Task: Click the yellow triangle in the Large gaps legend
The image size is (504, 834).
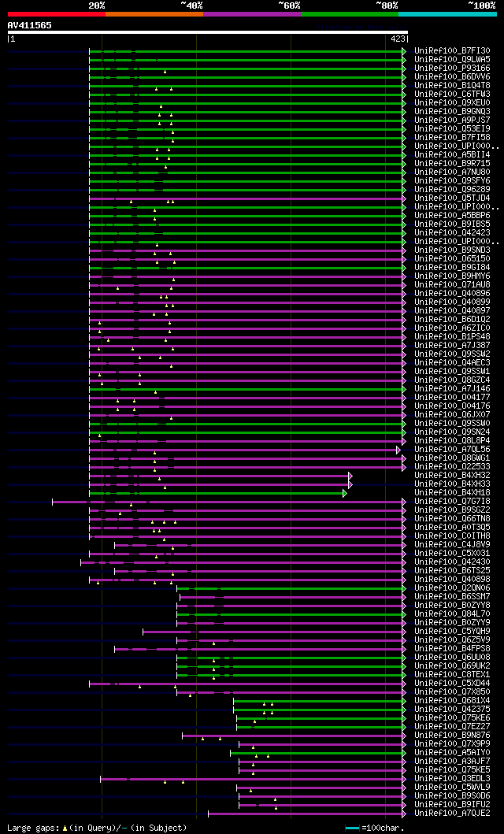Action: coord(65,828)
